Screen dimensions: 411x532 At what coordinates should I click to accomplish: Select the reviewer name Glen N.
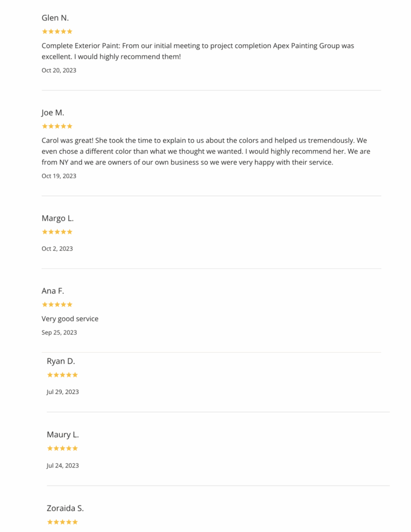click(x=55, y=18)
